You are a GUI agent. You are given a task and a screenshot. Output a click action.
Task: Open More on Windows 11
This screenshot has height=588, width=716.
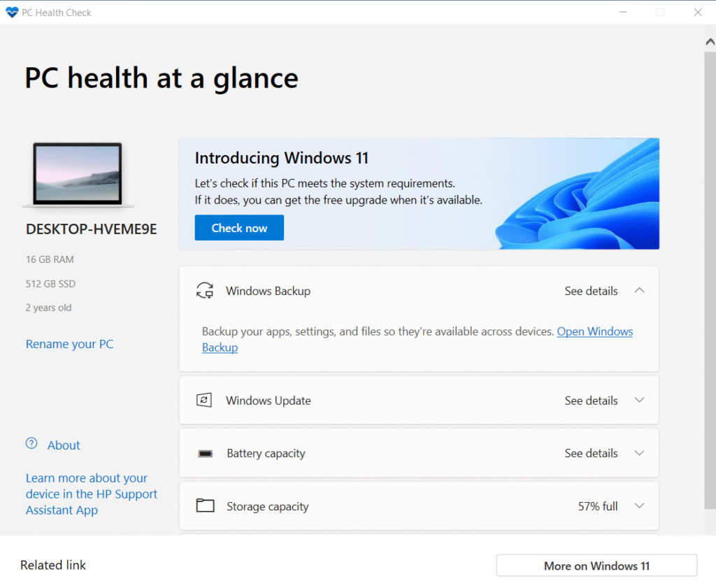pyautogui.click(x=596, y=565)
